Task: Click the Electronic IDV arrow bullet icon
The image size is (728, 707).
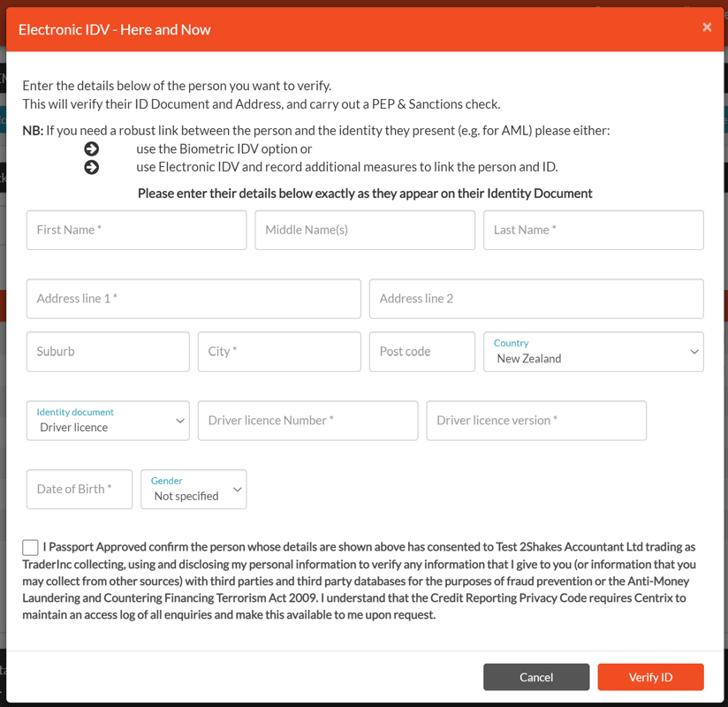Action: (x=91, y=167)
